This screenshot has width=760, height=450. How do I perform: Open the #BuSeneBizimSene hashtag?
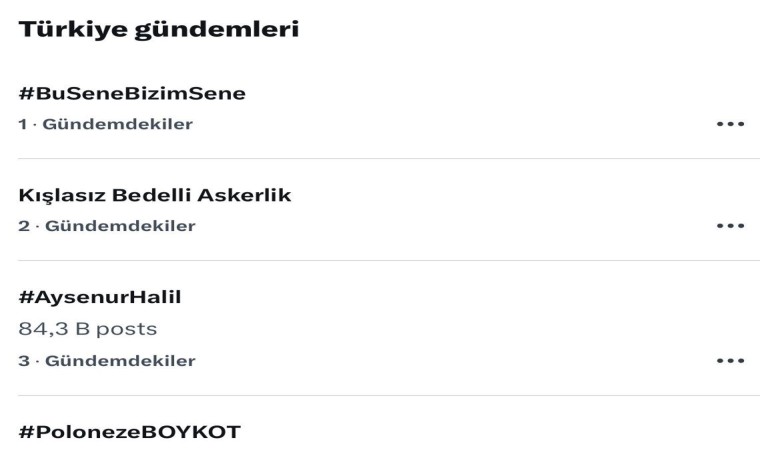point(132,94)
